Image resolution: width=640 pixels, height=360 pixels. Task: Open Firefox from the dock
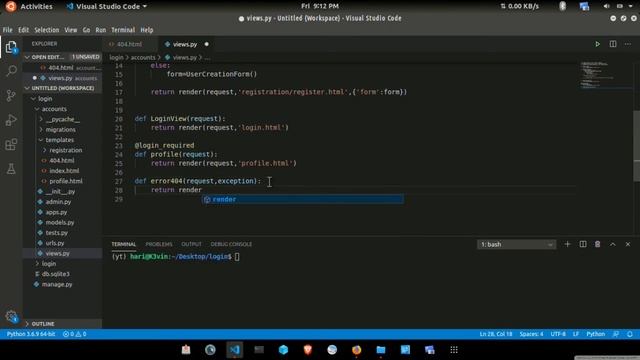(356, 350)
